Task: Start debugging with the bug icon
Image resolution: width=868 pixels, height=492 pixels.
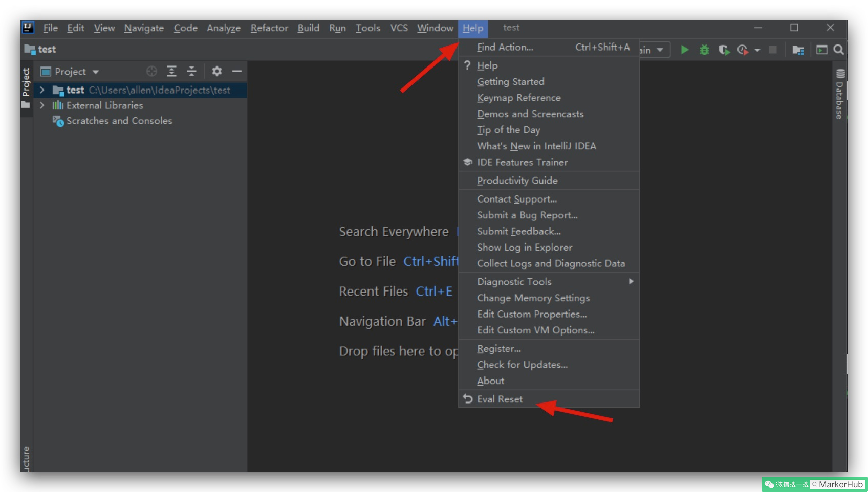Action: pos(704,50)
